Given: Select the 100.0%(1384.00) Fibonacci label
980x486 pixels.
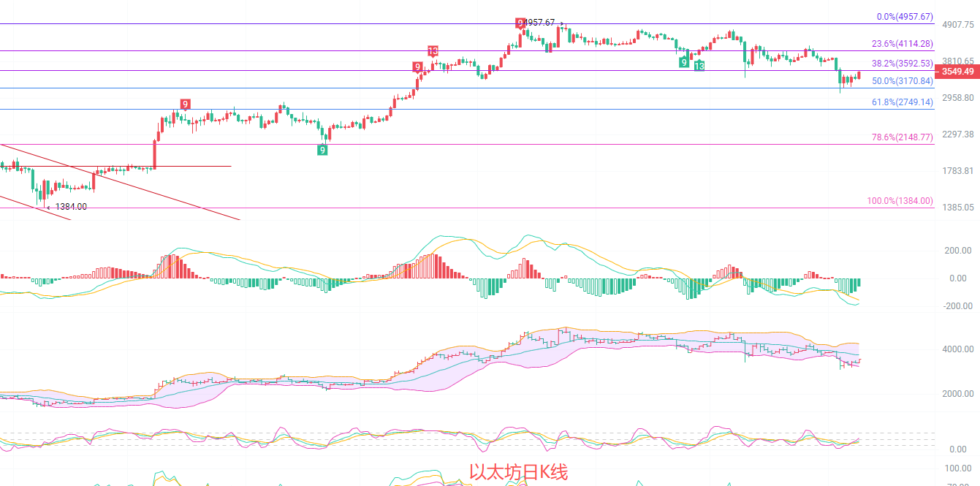Looking at the screenshot, I should (x=900, y=201).
